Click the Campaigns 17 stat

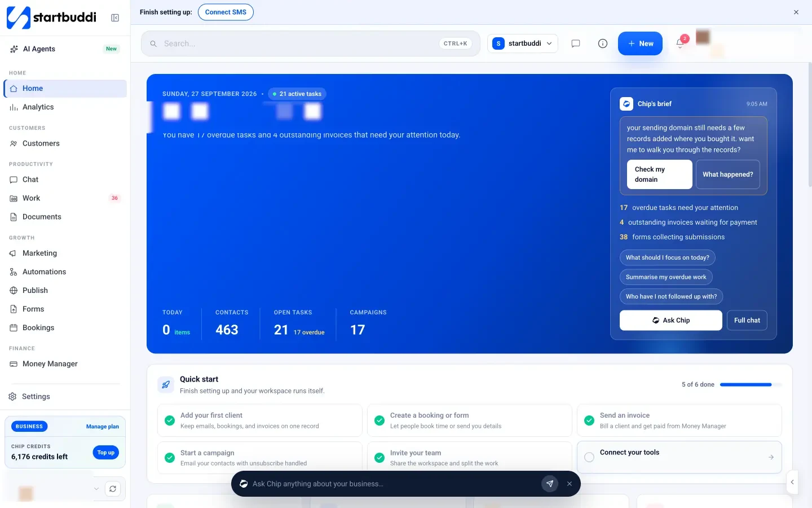(368, 324)
